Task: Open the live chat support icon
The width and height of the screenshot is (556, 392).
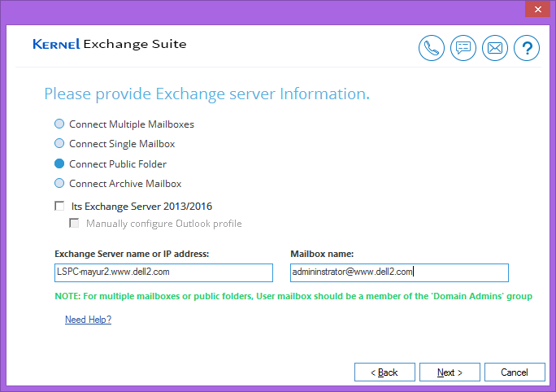Action: [463, 48]
